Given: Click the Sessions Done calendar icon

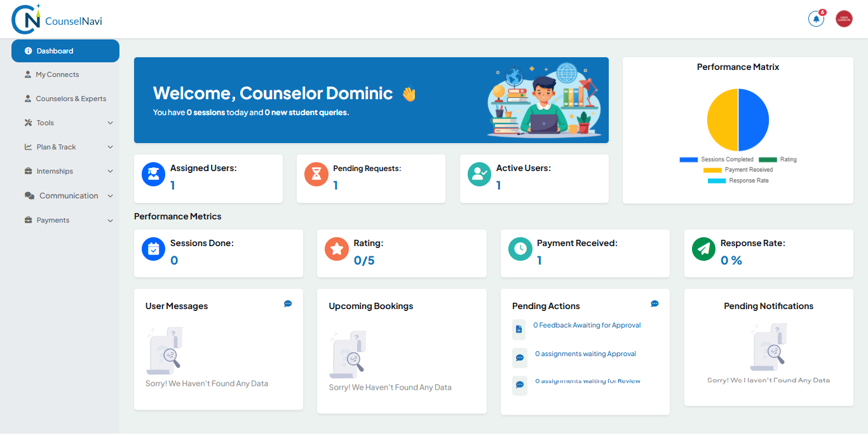Looking at the screenshot, I should 153,249.
